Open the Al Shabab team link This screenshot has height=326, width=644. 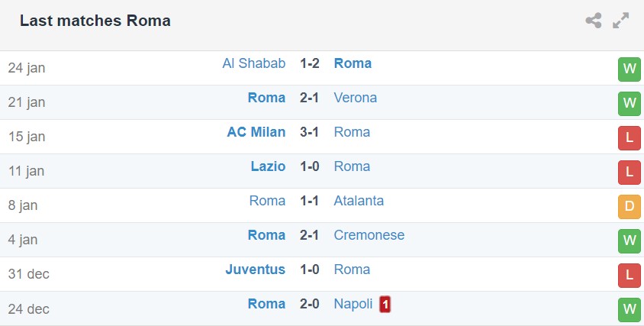click(253, 63)
